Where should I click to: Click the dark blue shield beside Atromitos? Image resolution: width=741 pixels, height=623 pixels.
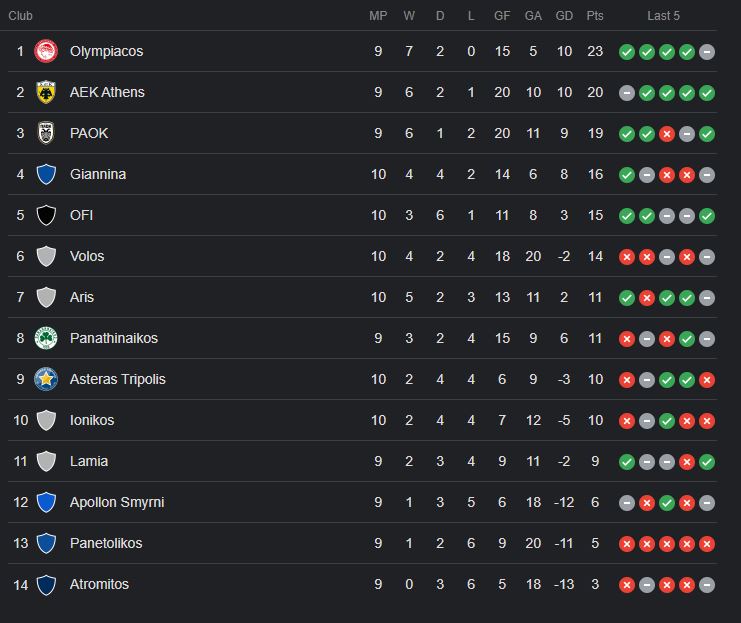tap(46, 584)
